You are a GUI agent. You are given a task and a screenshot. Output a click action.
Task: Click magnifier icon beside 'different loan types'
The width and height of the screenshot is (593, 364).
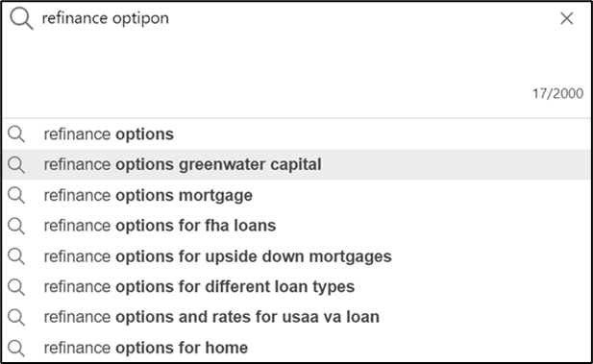[x=16, y=286]
